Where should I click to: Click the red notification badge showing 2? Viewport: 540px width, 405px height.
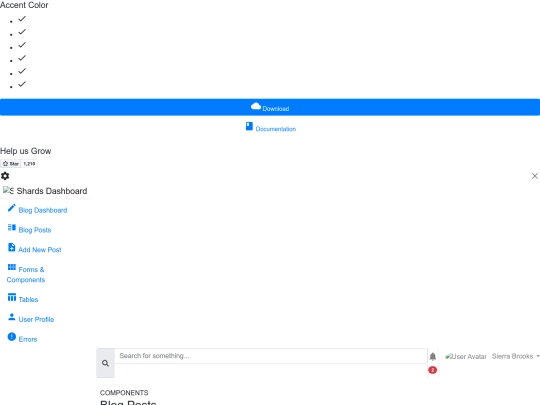point(433,370)
